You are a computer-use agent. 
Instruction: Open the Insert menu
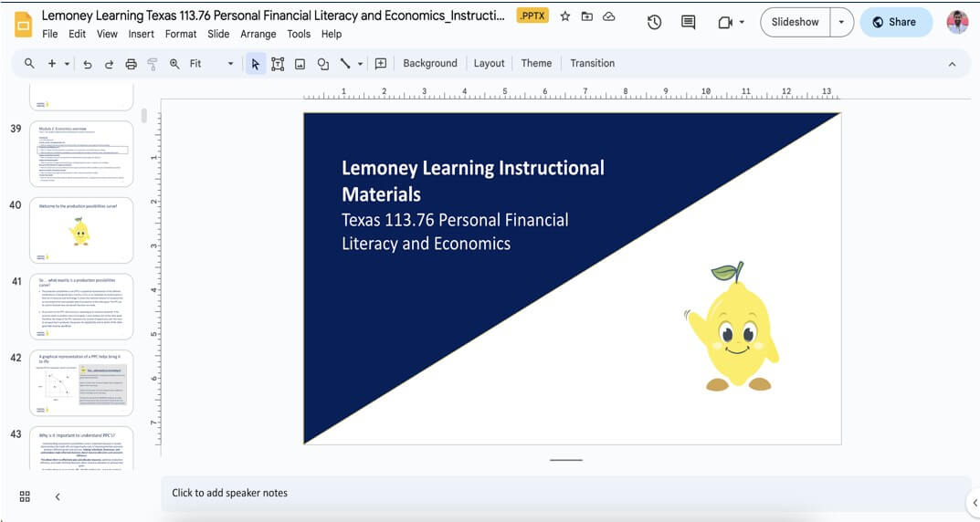point(141,34)
